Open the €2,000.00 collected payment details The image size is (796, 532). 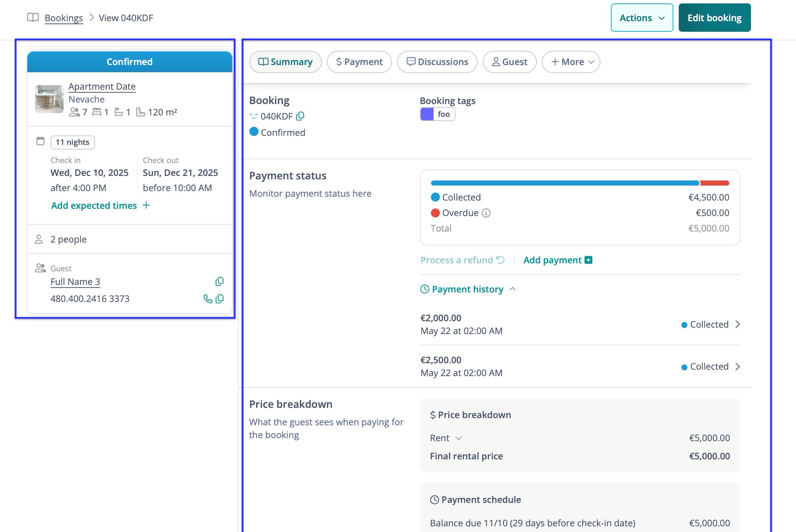click(x=737, y=324)
